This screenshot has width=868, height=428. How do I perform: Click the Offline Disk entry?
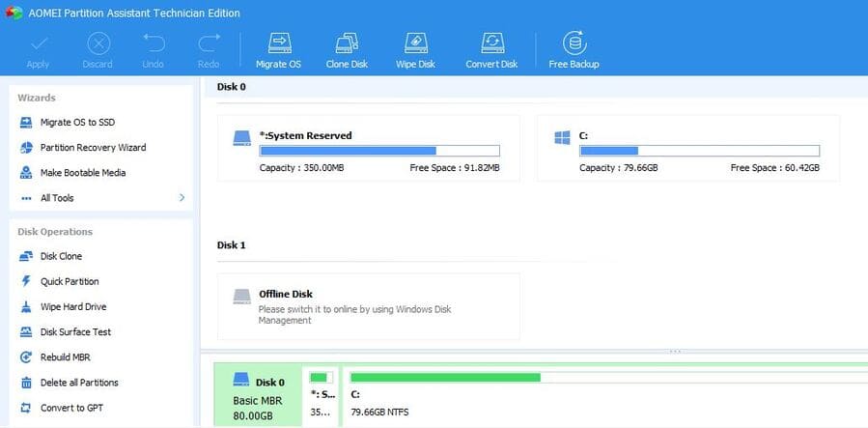[368, 305]
